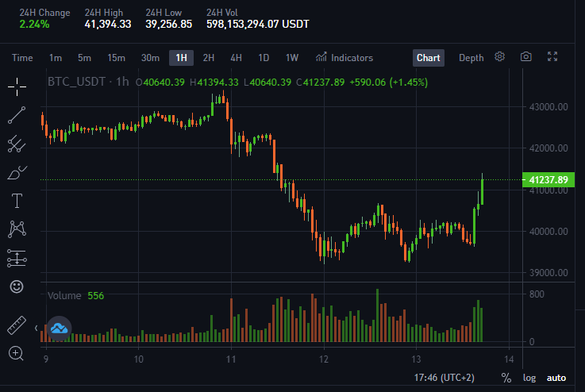Click the 800 volume axis label

[537, 294]
